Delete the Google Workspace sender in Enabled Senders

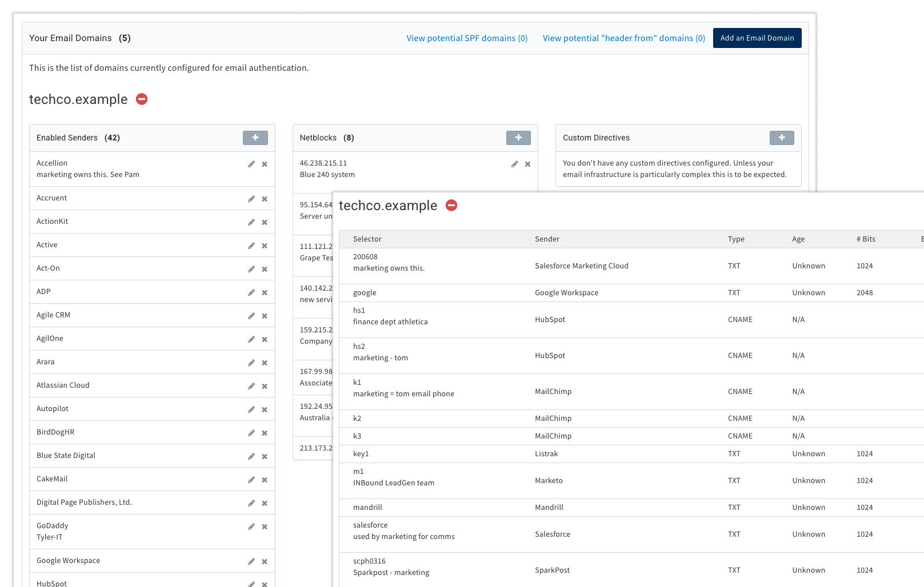[x=265, y=561]
